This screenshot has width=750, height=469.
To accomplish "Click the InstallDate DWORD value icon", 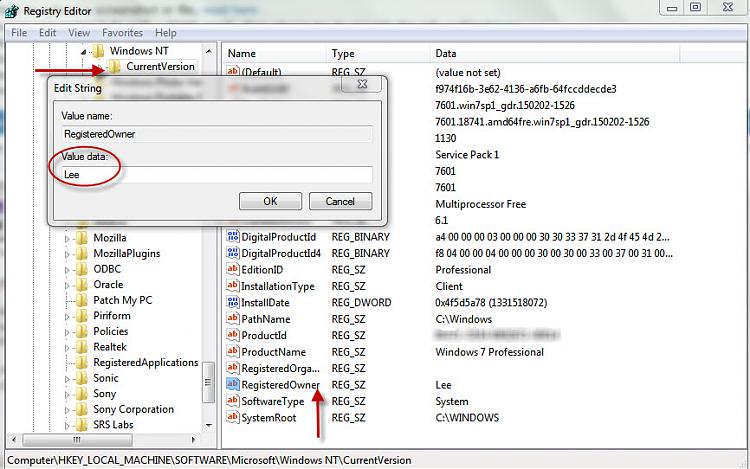I will click(x=233, y=302).
